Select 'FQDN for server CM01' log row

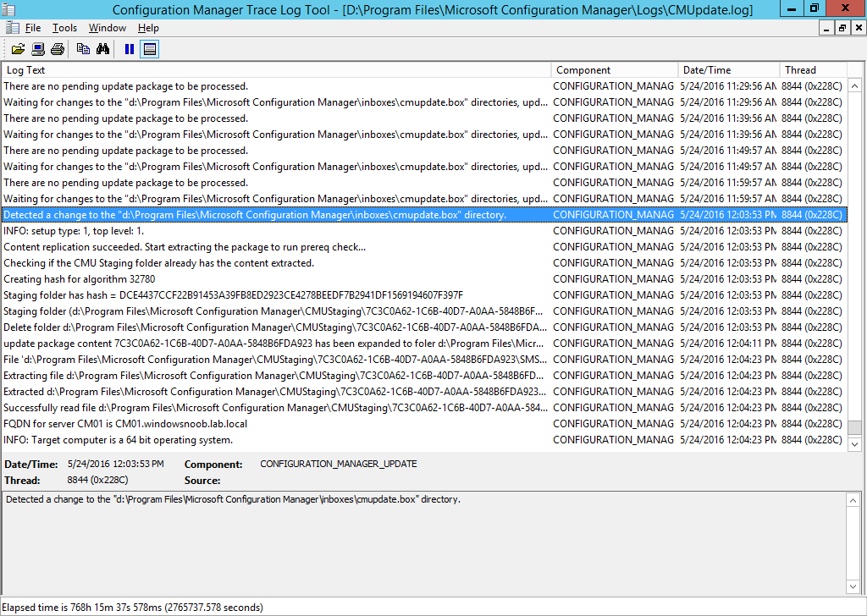(x=425, y=424)
